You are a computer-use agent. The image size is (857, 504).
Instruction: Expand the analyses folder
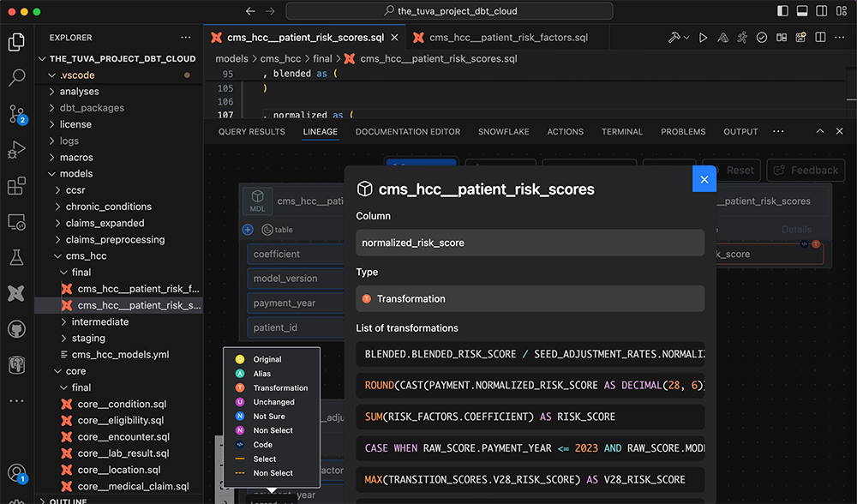tap(79, 92)
